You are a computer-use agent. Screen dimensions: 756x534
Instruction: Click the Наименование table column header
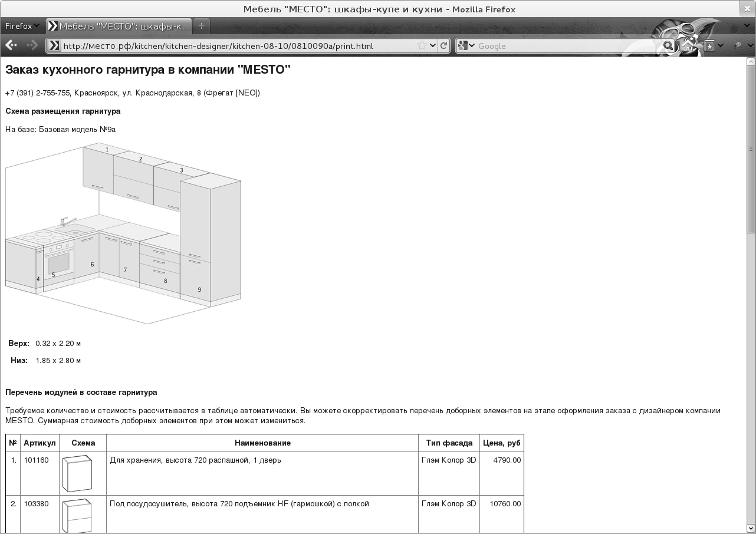pyautogui.click(x=262, y=443)
